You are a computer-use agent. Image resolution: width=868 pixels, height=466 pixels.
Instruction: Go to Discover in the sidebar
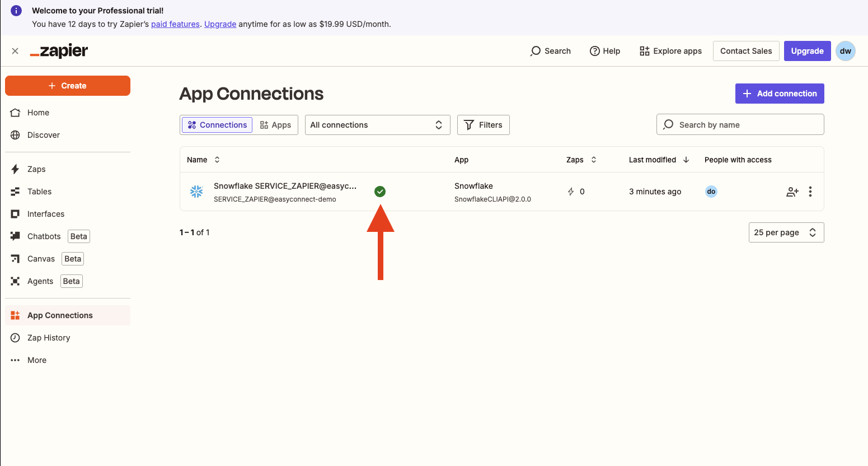68,135
